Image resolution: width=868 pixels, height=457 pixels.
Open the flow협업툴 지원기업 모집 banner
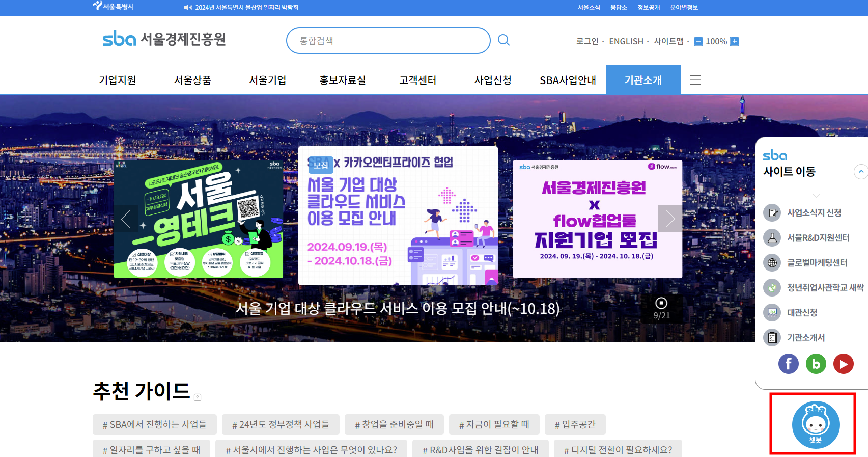(598, 219)
